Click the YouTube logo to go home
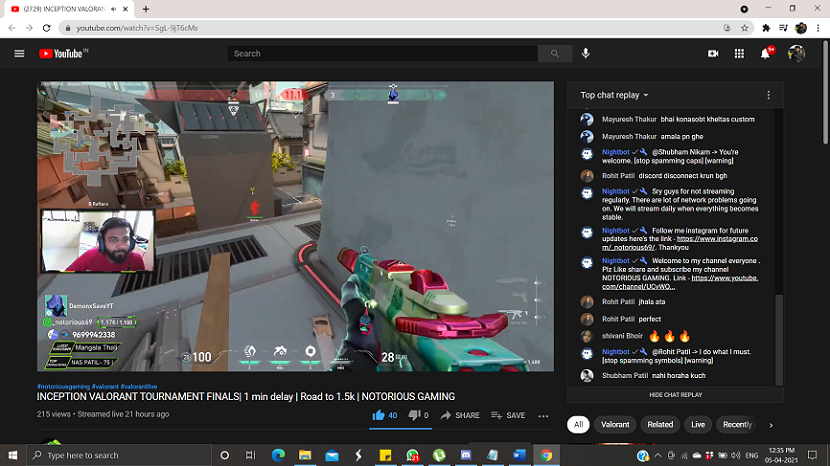This screenshot has height=466, width=830. coord(62,53)
